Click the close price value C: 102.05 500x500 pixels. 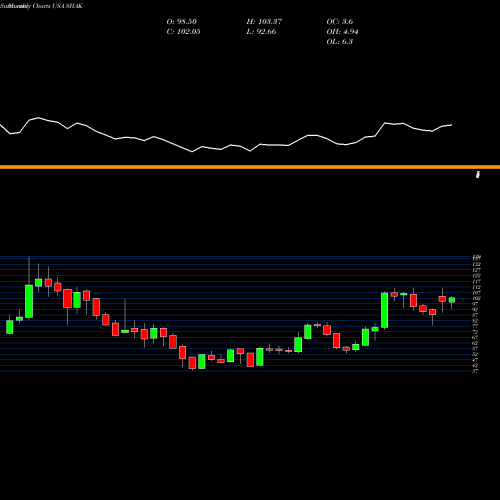coord(183,32)
